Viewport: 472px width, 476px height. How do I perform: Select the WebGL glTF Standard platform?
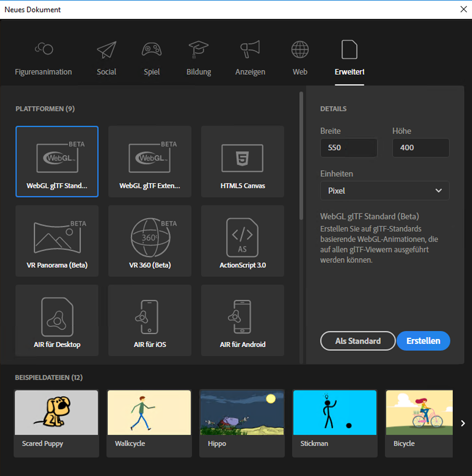56,161
